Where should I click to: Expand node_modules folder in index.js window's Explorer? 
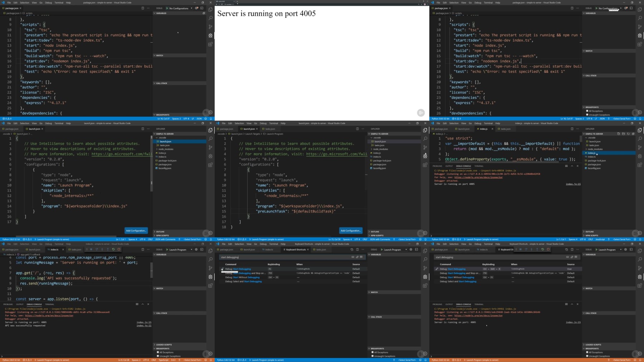pos(609,149)
